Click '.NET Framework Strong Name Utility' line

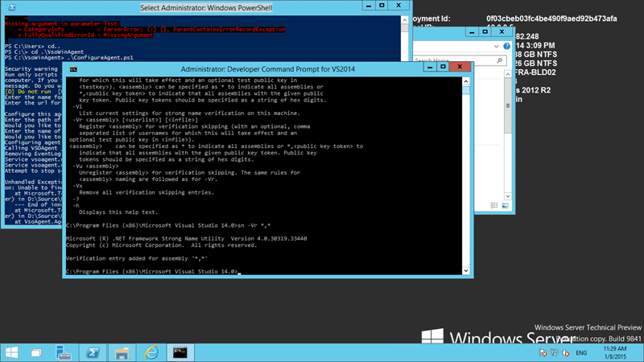point(187,238)
